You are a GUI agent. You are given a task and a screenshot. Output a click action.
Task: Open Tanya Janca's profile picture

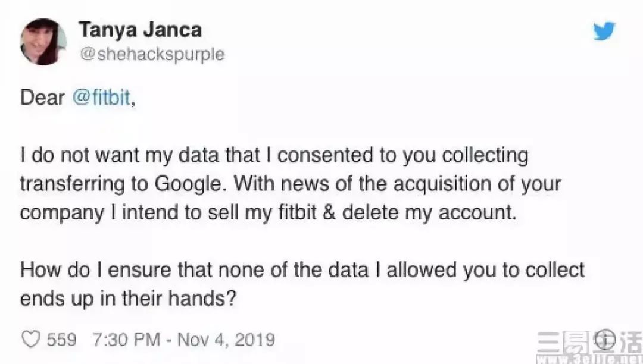[x=43, y=42]
